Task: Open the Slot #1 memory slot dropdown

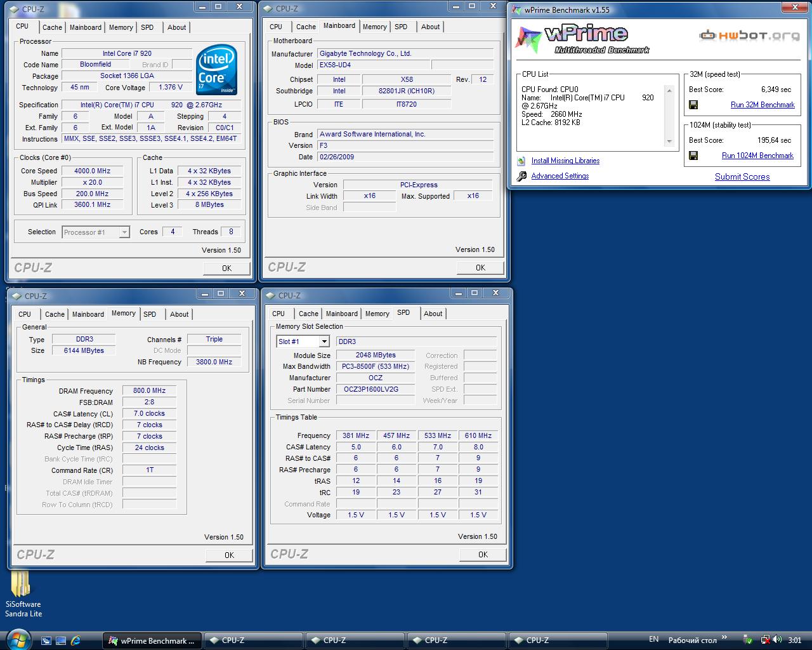Action: pos(324,342)
